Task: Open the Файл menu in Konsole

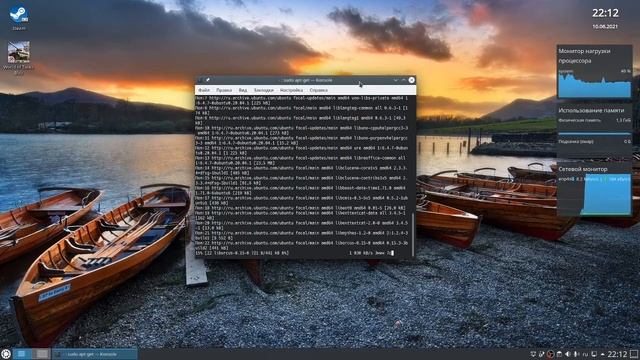Action: [x=204, y=90]
